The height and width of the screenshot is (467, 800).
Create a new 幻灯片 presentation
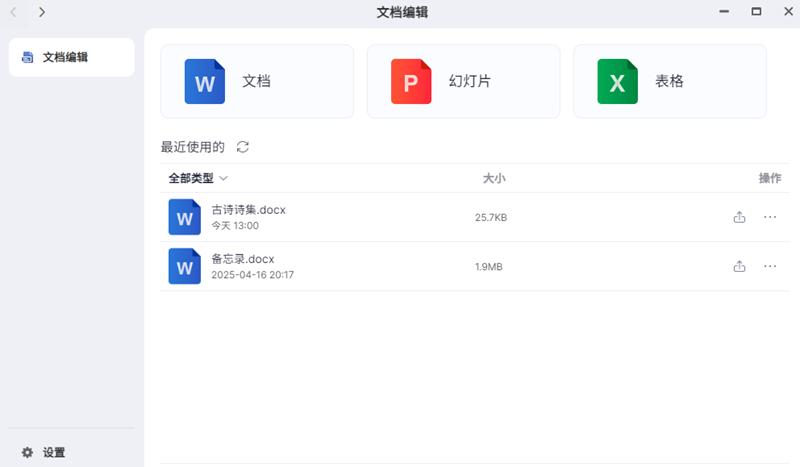pos(463,82)
